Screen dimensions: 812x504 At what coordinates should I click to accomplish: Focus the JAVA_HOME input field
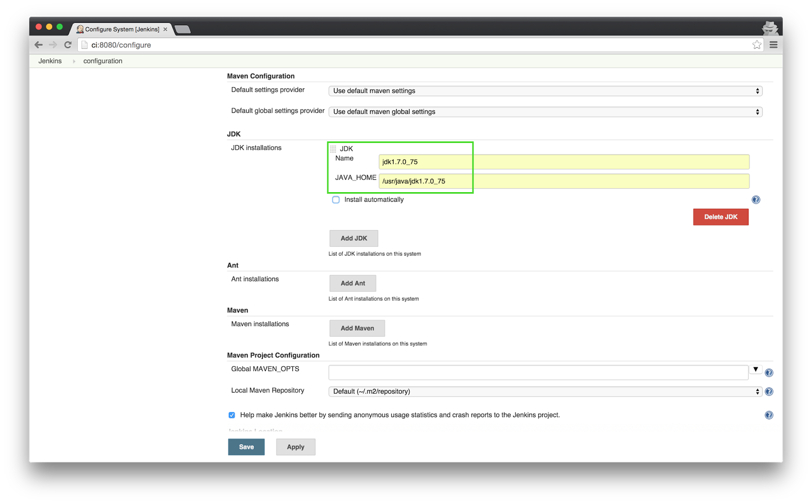564,181
